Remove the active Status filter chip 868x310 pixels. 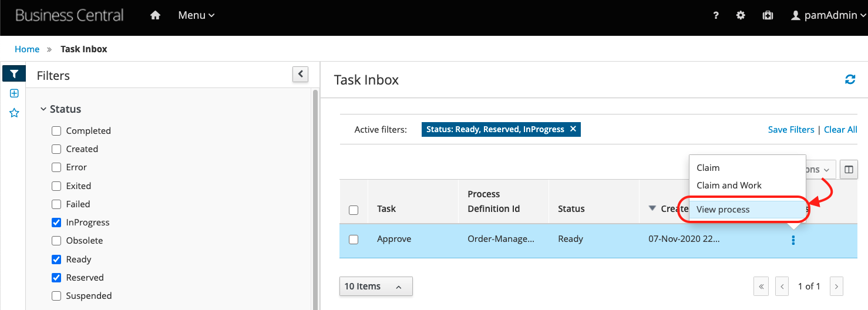573,129
